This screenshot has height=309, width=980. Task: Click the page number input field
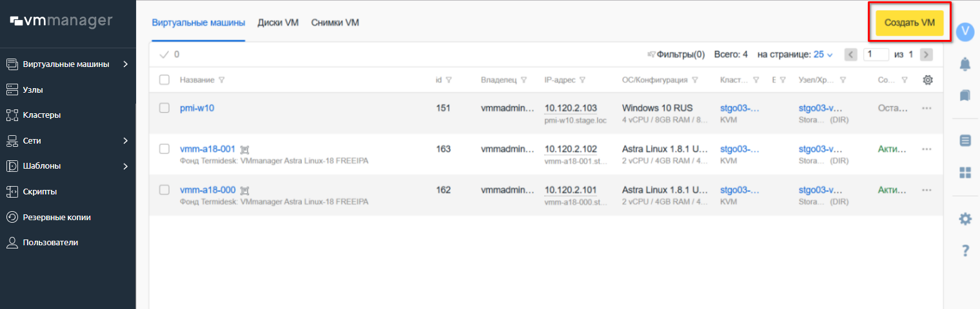[876, 55]
